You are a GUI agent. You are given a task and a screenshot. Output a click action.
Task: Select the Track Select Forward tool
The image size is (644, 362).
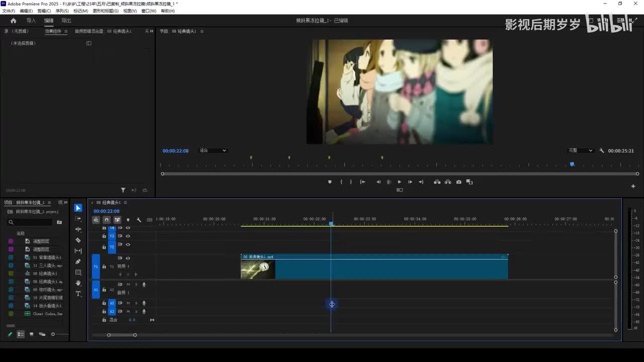pos(78,219)
